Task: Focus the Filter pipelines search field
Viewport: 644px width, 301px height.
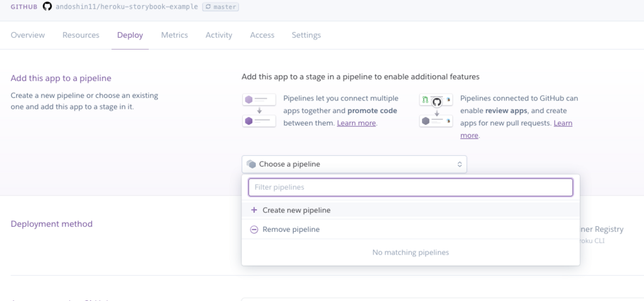Action: click(410, 187)
